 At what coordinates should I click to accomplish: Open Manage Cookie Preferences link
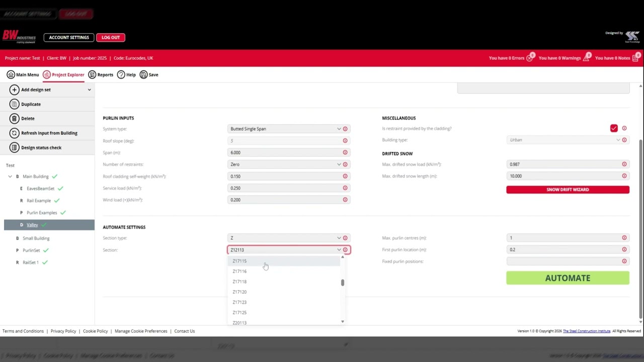coord(141,331)
